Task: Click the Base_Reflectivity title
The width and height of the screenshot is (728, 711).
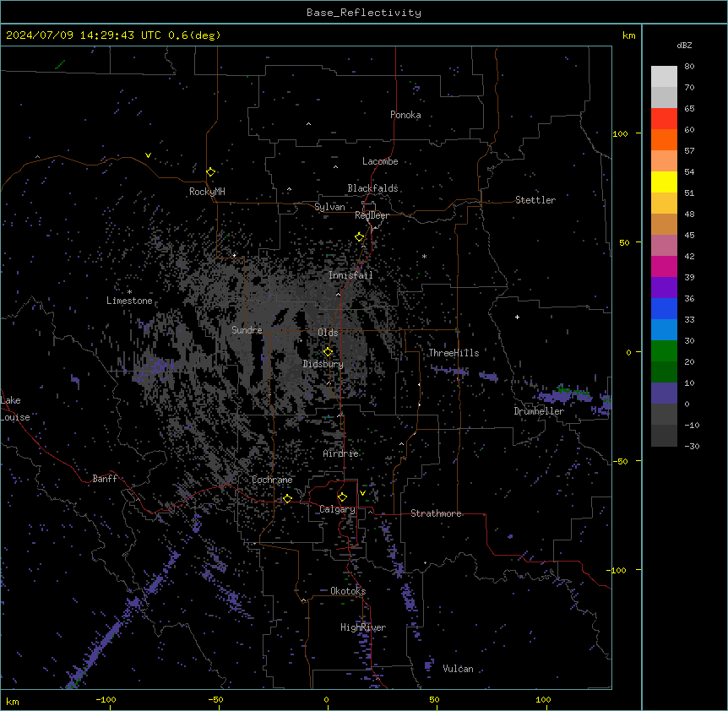Action: click(x=364, y=13)
